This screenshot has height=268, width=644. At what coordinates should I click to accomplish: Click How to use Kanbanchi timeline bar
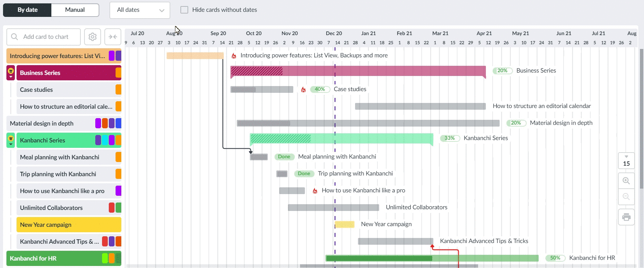(292, 191)
